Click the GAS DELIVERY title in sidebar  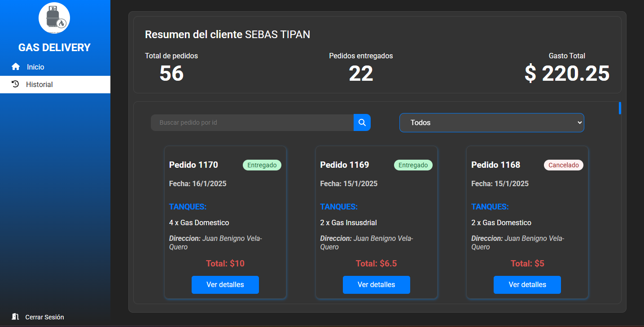54,48
